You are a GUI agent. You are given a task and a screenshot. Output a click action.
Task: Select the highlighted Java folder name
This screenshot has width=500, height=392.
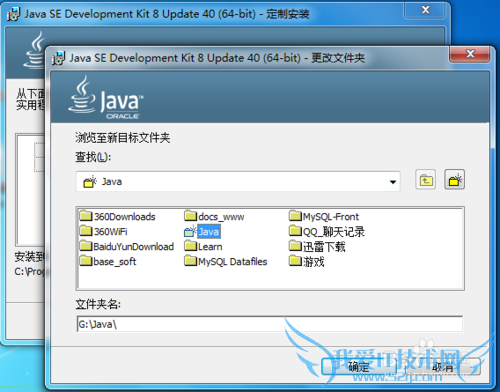coord(209,231)
